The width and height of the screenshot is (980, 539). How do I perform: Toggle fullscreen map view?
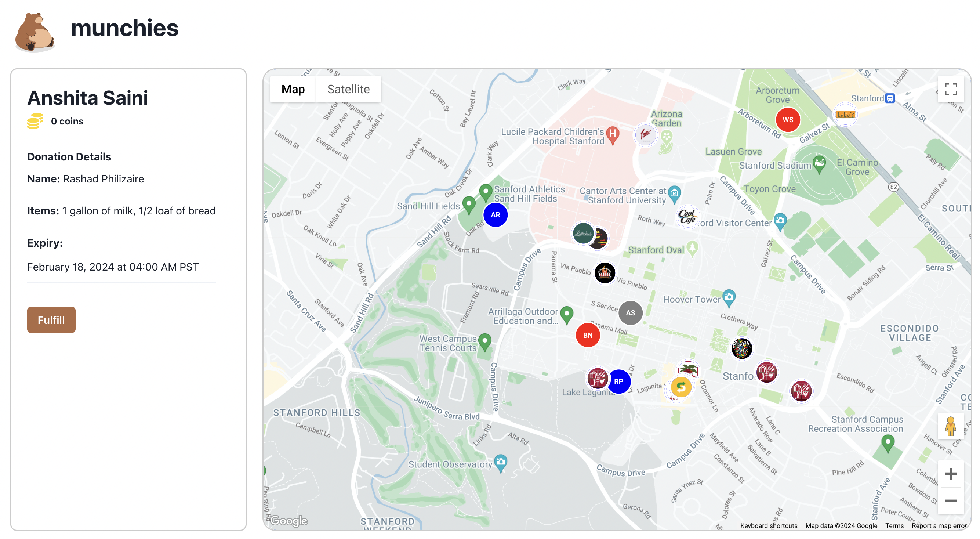950,90
